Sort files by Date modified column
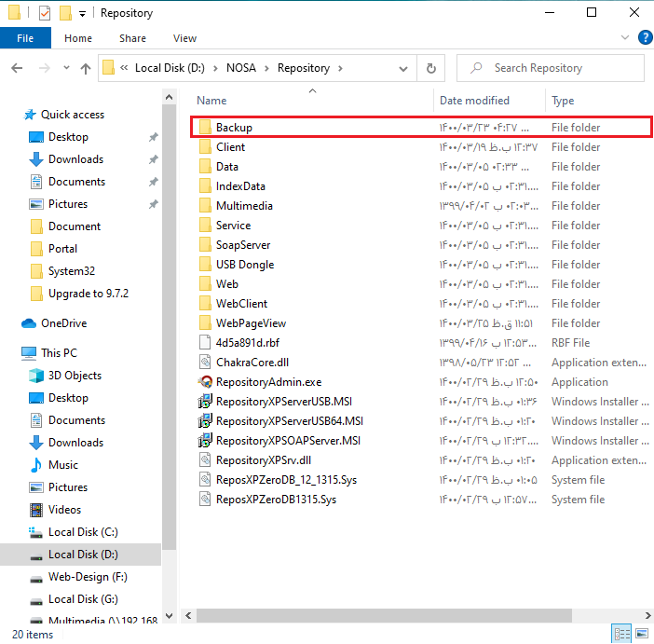 coord(474,101)
